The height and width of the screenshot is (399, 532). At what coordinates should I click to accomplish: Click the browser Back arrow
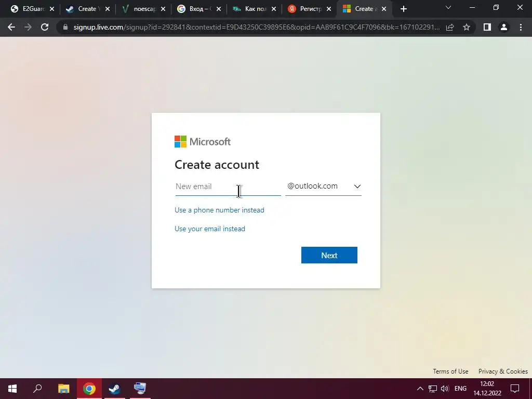point(11,27)
